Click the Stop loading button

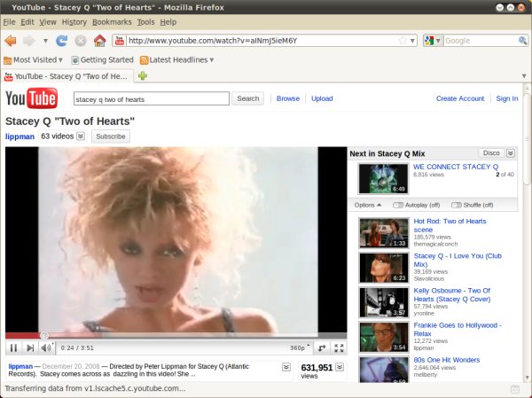pyautogui.click(x=81, y=41)
